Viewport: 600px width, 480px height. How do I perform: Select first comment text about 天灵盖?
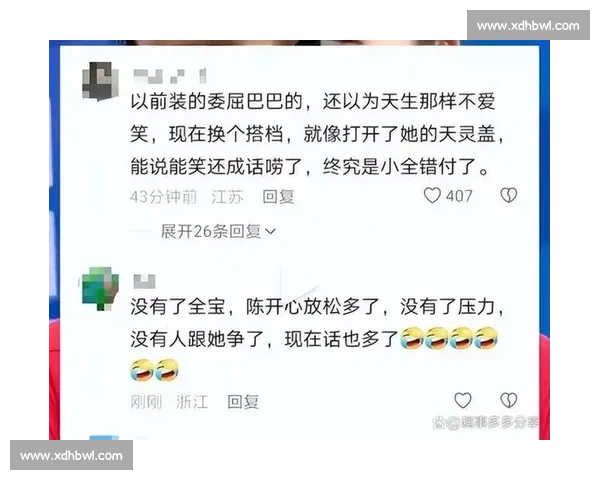[x=317, y=134]
